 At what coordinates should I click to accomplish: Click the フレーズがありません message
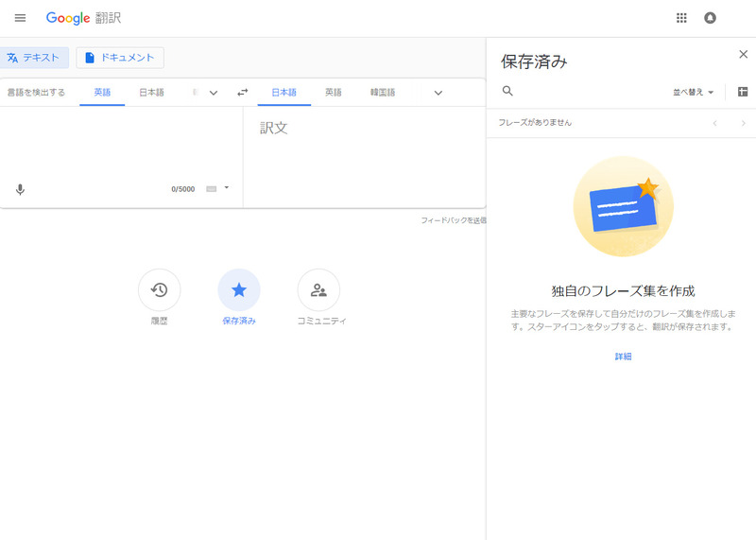pyautogui.click(x=535, y=123)
